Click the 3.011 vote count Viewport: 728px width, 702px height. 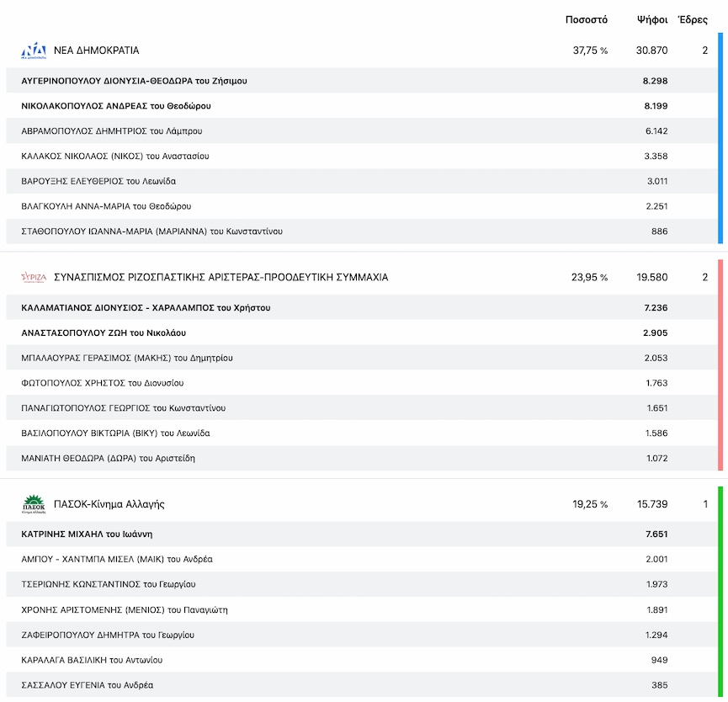[657, 181]
